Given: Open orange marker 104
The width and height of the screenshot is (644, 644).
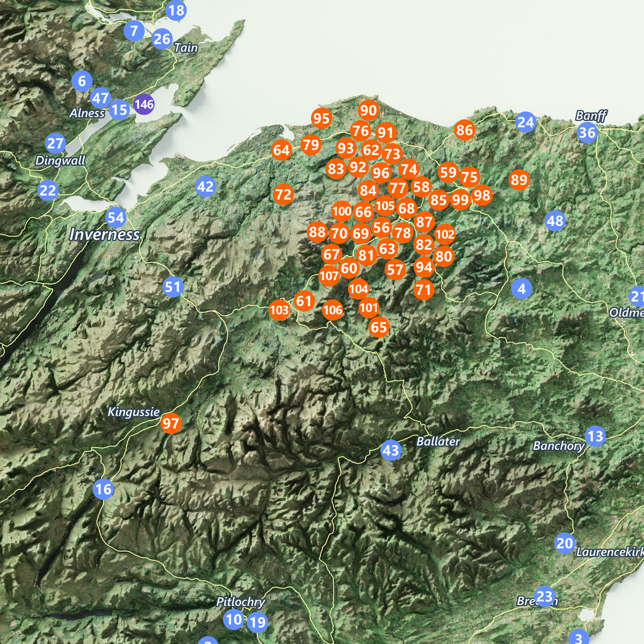Looking at the screenshot, I should pyautogui.click(x=358, y=290).
